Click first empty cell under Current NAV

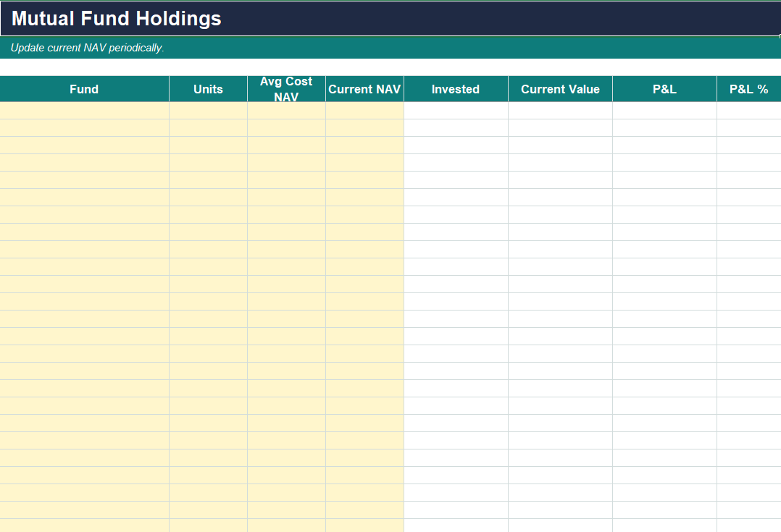coord(364,111)
